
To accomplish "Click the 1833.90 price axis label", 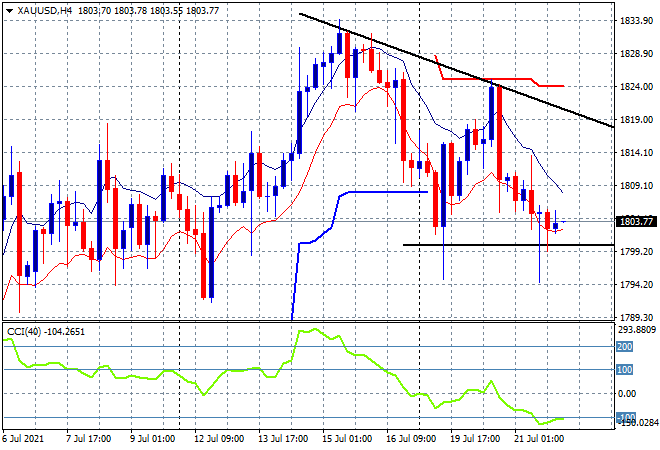I will pyautogui.click(x=636, y=21).
